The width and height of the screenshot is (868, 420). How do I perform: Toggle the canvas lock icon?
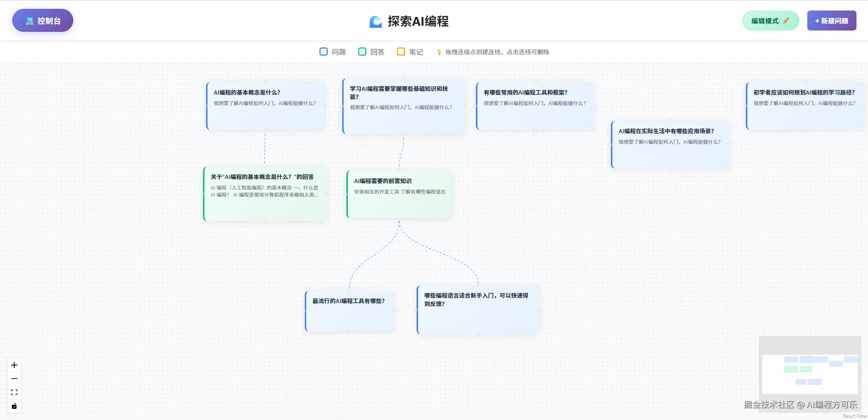pyautogui.click(x=14, y=406)
